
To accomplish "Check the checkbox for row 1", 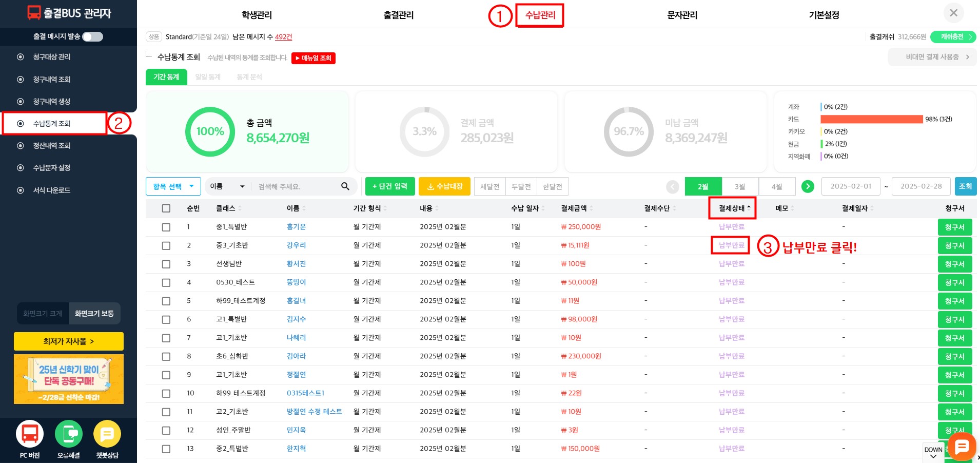I will point(166,227).
